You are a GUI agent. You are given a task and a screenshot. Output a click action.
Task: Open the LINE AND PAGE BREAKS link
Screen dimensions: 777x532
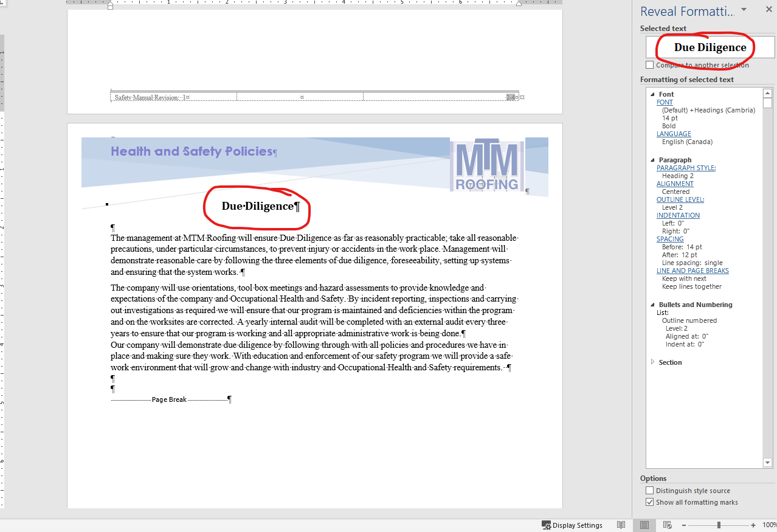point(692,271)
